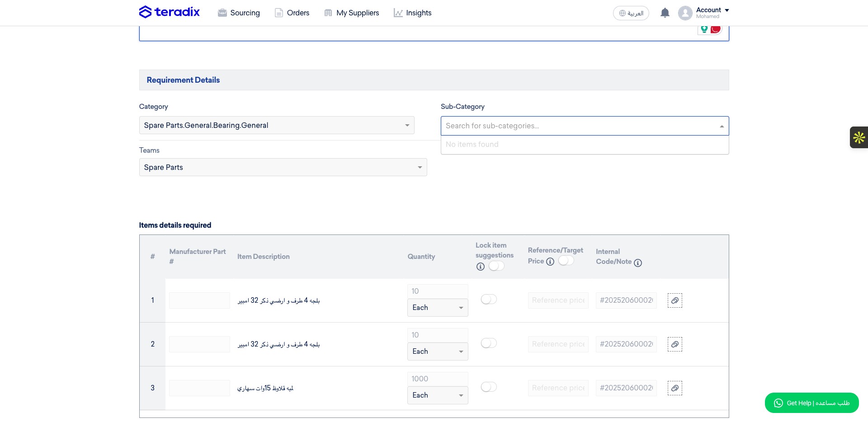Open unit Each dropdown in row 3
The image size is (868, 422).
438,395
